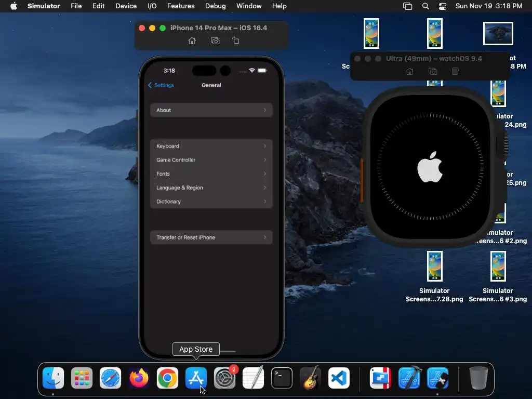532x399 pixels.
Task: Click the Home button in iPhone simulator toolbar
Action: (192, 41)
